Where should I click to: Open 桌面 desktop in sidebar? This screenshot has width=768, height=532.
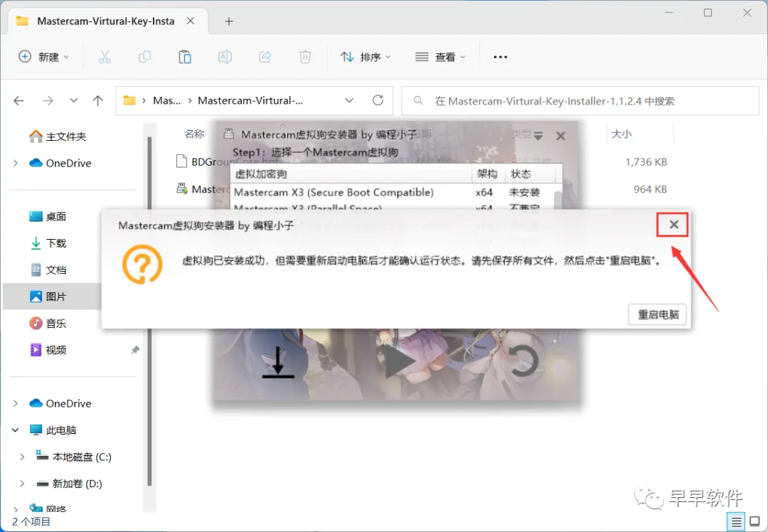(48, 216)
